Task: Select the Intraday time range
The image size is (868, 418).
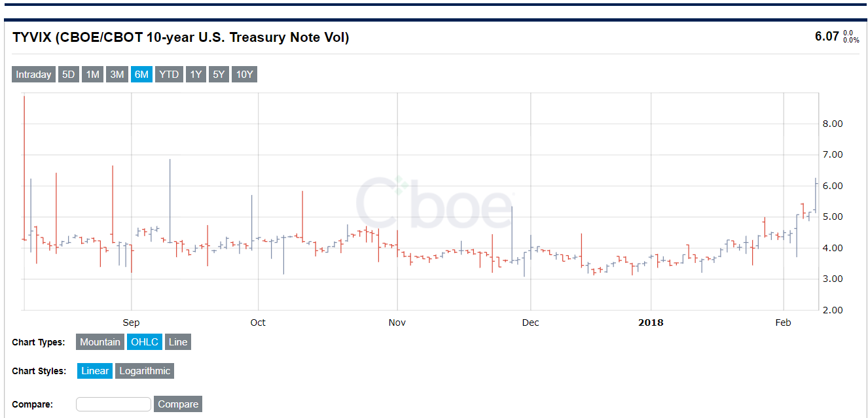Action: (33, 75)
